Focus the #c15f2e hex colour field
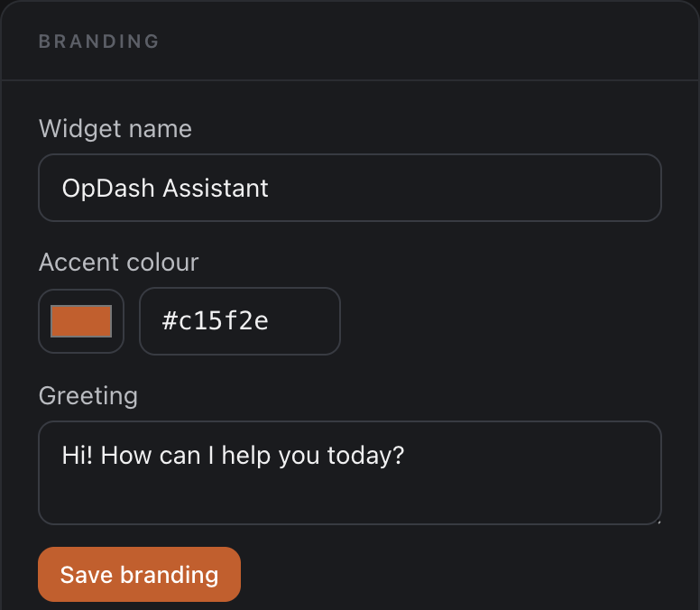 pos(240,321)
